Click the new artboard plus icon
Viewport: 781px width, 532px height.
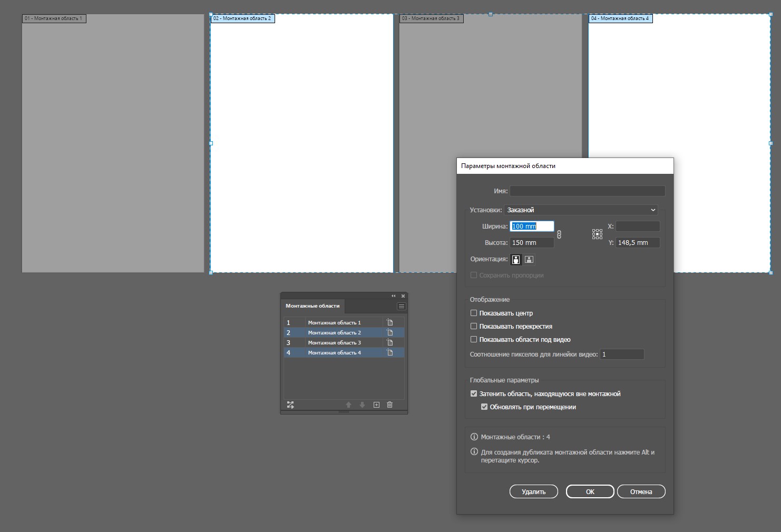pos(376,405)
